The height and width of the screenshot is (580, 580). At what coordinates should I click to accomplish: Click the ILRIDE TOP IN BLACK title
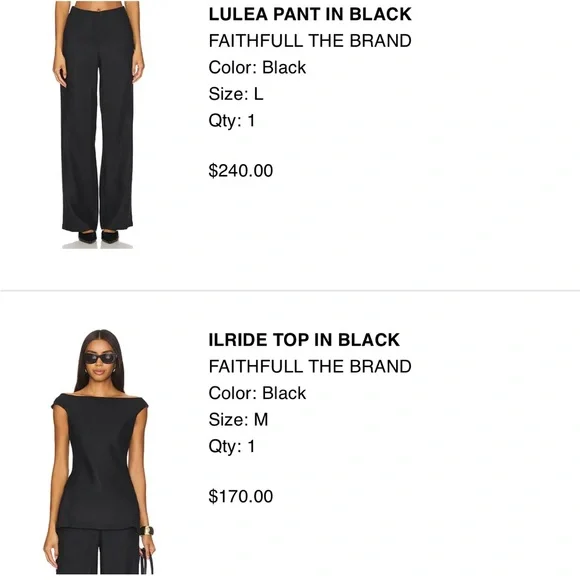coord(304,340)
